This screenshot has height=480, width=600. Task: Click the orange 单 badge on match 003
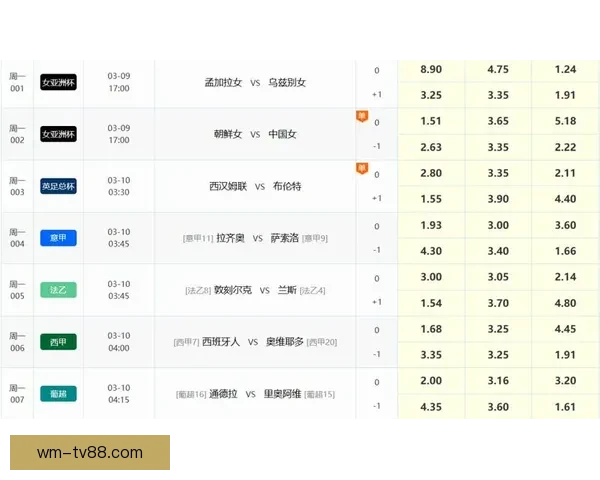point(362,168)
